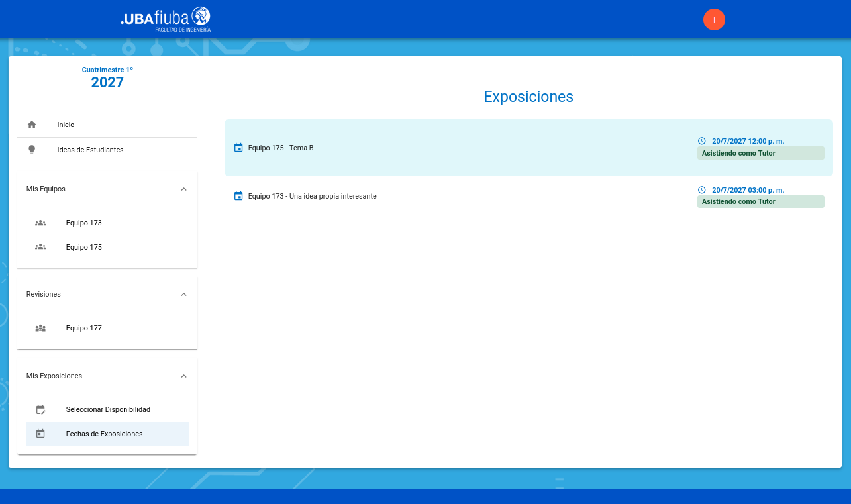Click the lightbulb icon for Ideas de Estudiantes
Viewport: 851px width, 504px height.
[32, 150]
